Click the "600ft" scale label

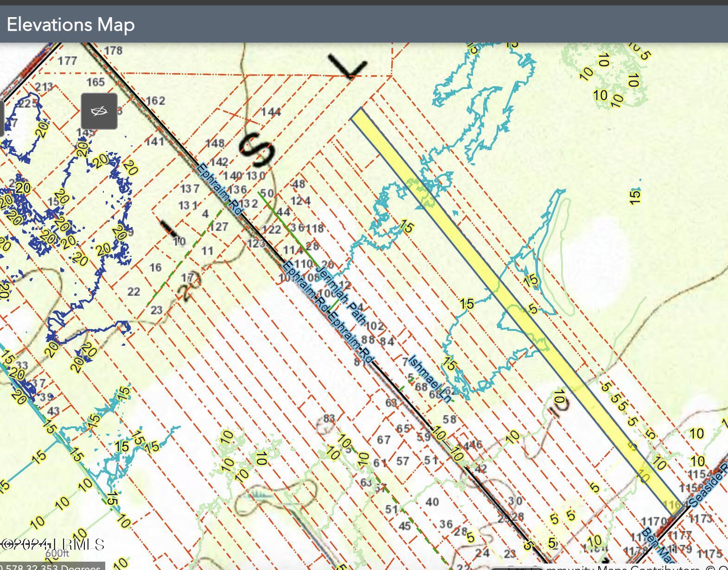pyautogui.click(x=57, y=553)
